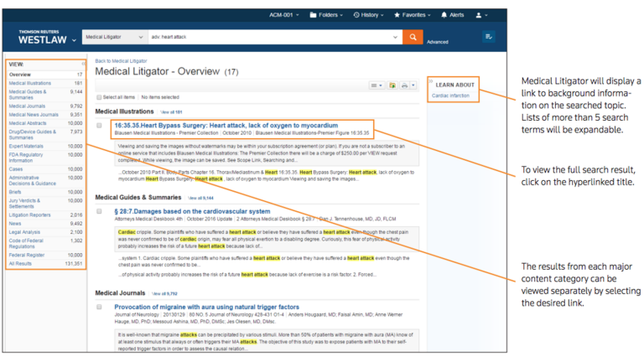Click the Thomson Reuters Westlaw logo
This screenshot has width=644, height=362.
(42, 38)
